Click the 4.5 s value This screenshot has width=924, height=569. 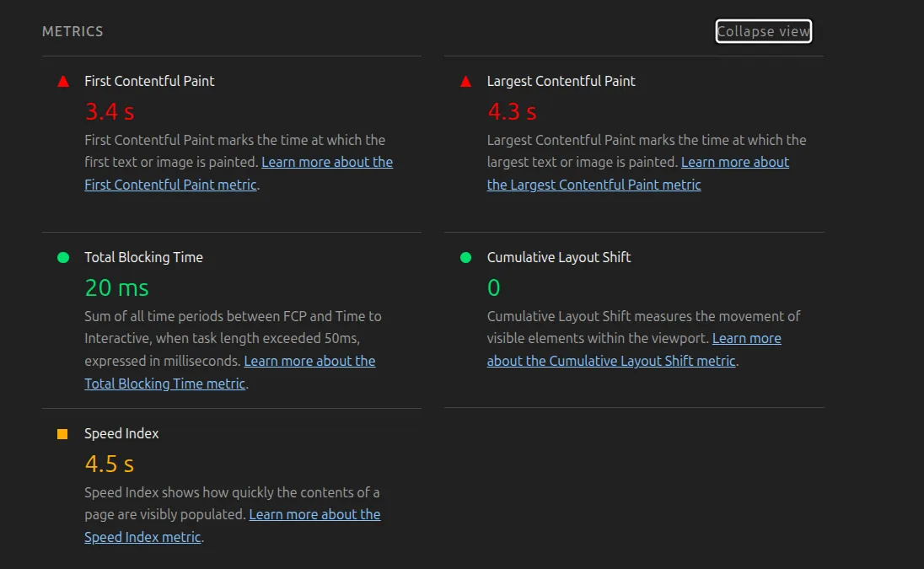110,464
